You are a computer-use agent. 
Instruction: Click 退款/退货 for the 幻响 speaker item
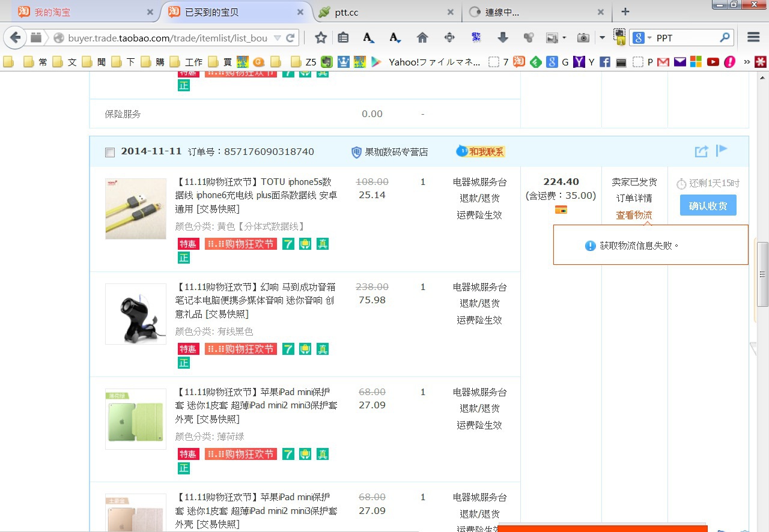tap(480, 303)
